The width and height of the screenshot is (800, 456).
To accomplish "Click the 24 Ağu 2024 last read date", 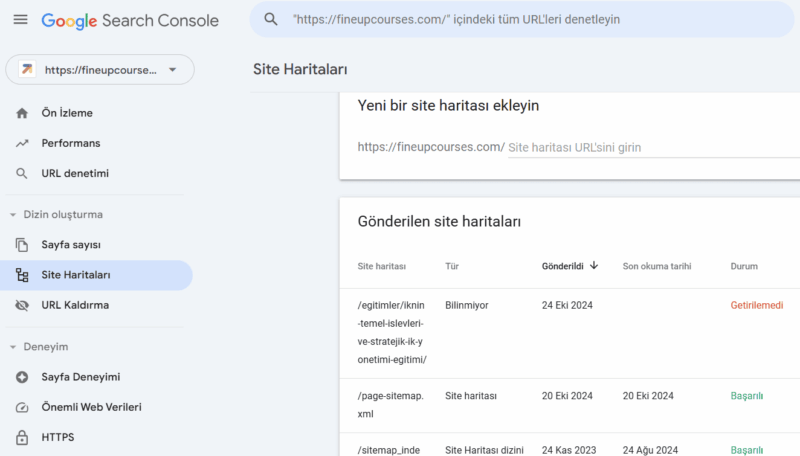I will [x=650, y=450].
